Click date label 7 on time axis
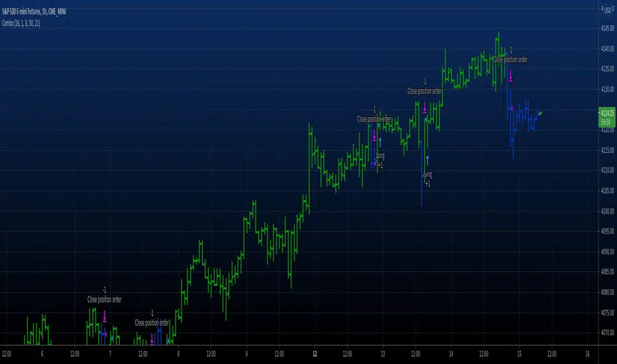 (x=110, y=354)
